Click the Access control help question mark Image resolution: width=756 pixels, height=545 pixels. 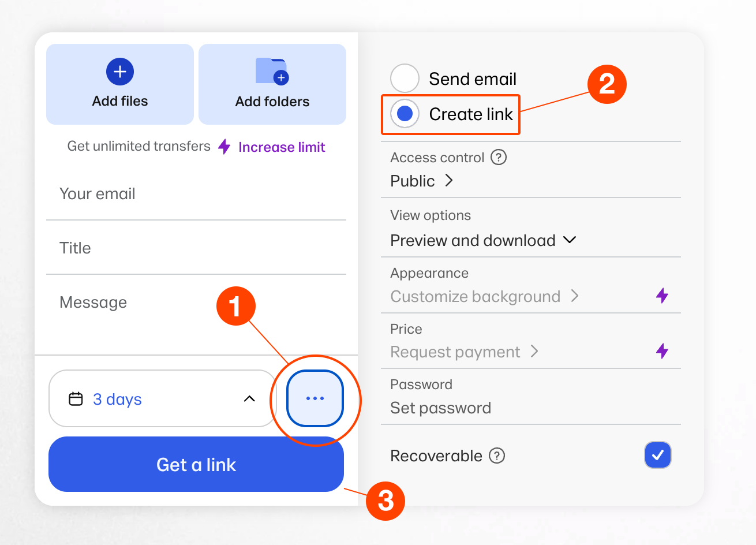click(499, 157)
